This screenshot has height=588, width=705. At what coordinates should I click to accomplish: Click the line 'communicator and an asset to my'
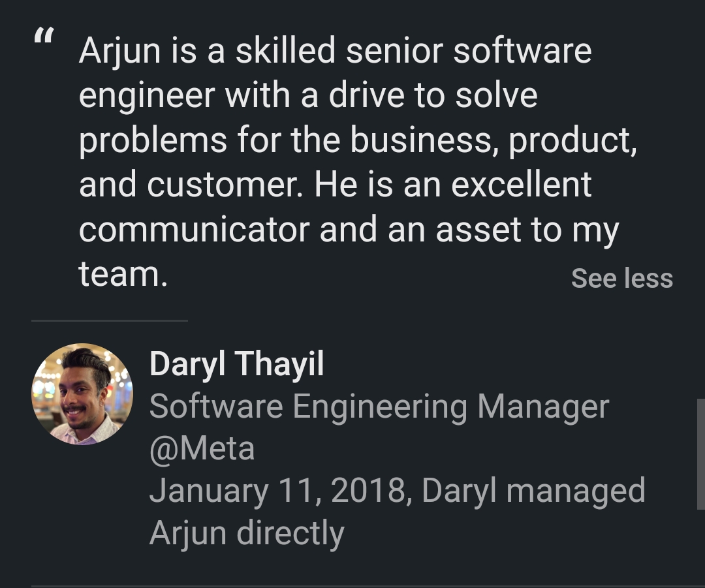tap(349, 230)
